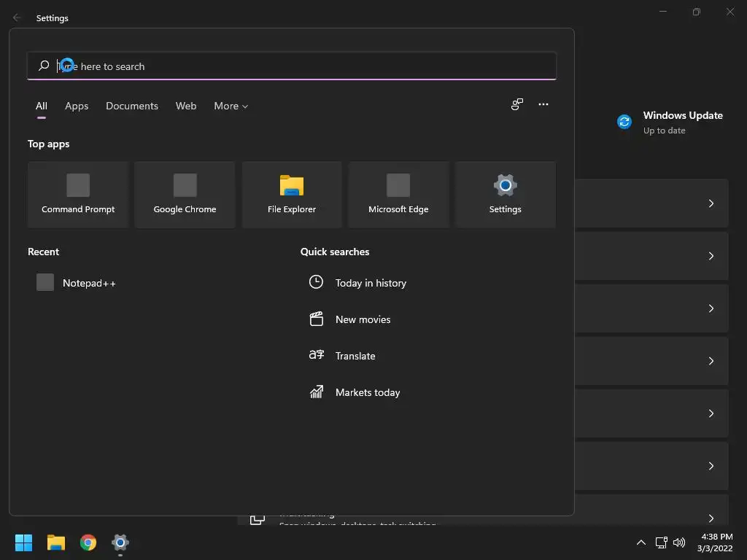Open first Settings row chevron below Windows Update
Image resolution: width=747 pixels, height=560 pixels.
(x=711, y=203)
